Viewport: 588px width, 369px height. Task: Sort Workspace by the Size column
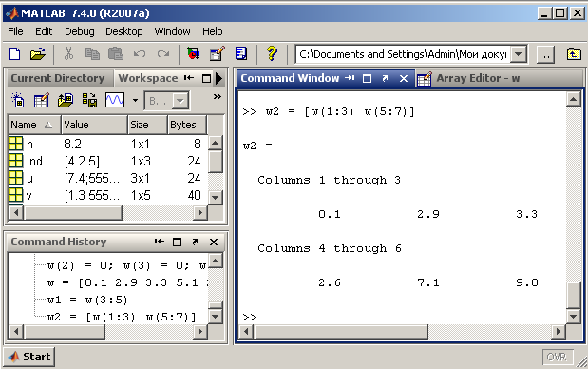(147, 125)
